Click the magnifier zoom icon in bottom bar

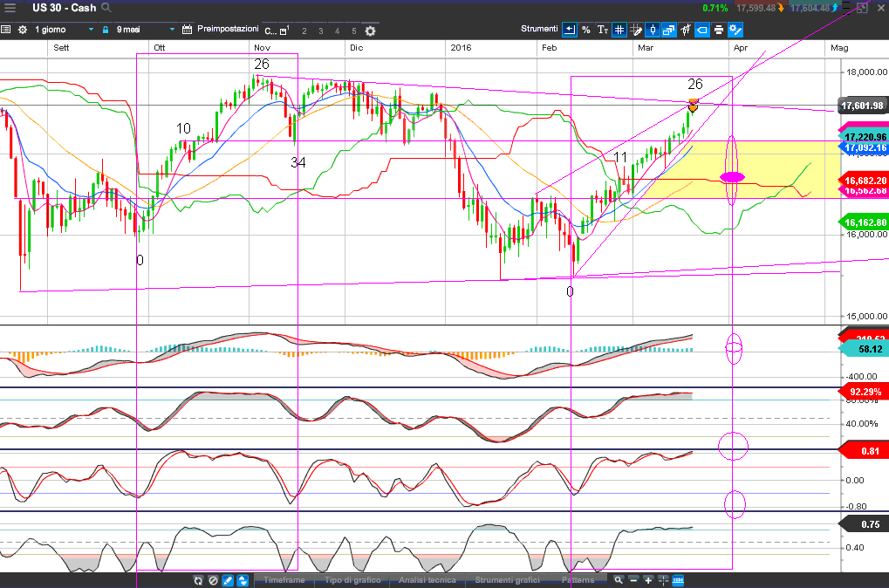point(619,580)
